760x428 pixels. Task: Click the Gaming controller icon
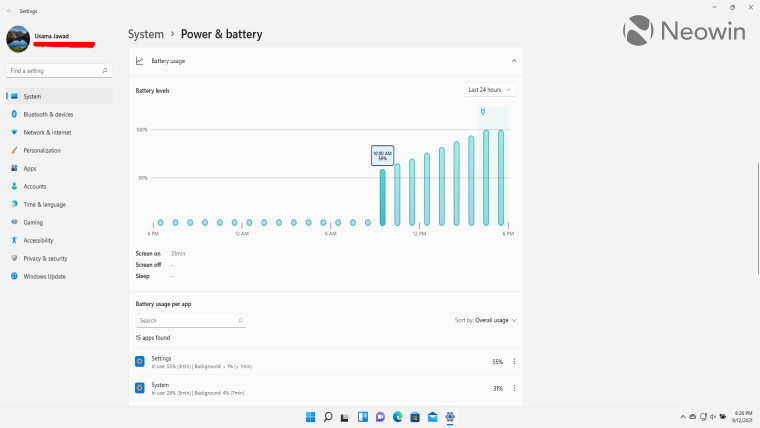(x=14, y=222)
